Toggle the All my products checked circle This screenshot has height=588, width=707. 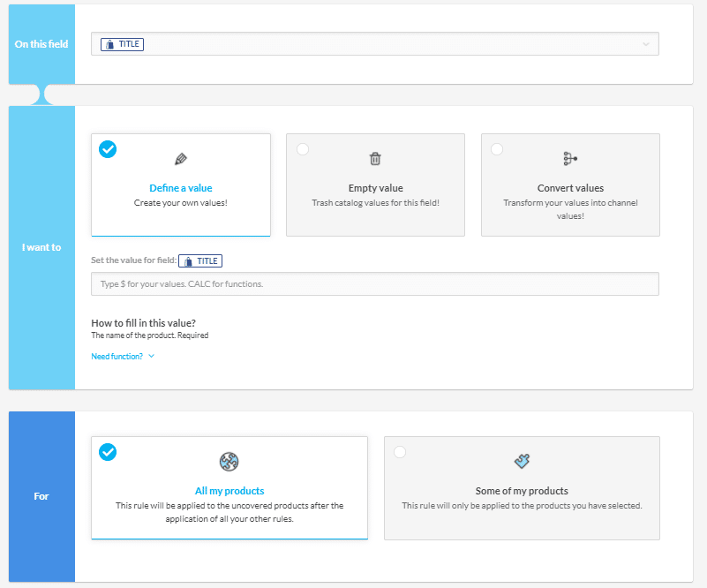(x=108, y=452)
